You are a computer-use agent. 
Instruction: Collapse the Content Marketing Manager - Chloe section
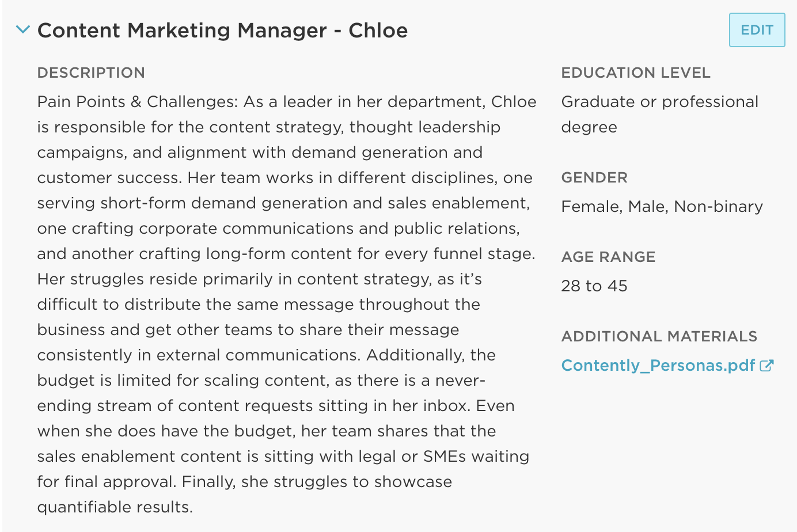[22, 29]
